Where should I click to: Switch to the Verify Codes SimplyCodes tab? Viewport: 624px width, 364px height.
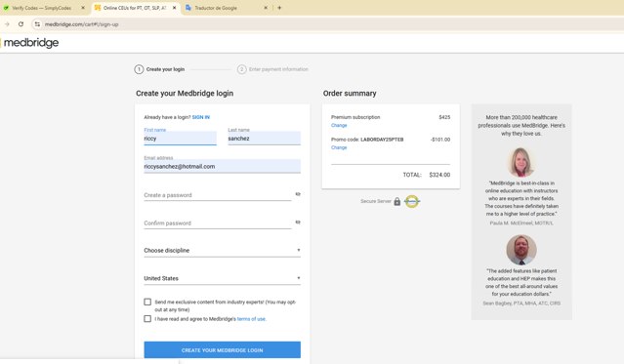tap(43, 8)
